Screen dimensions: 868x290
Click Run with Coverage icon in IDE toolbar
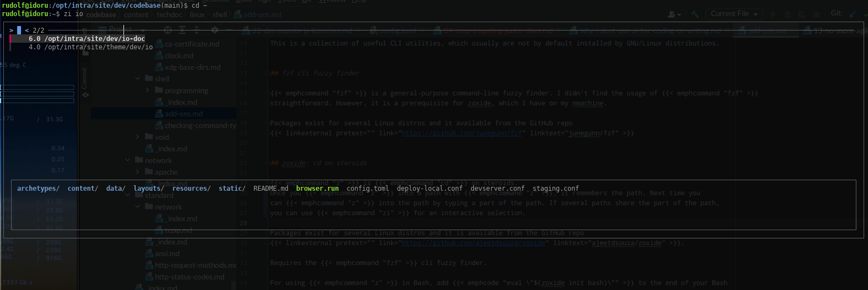pos(802,14)
